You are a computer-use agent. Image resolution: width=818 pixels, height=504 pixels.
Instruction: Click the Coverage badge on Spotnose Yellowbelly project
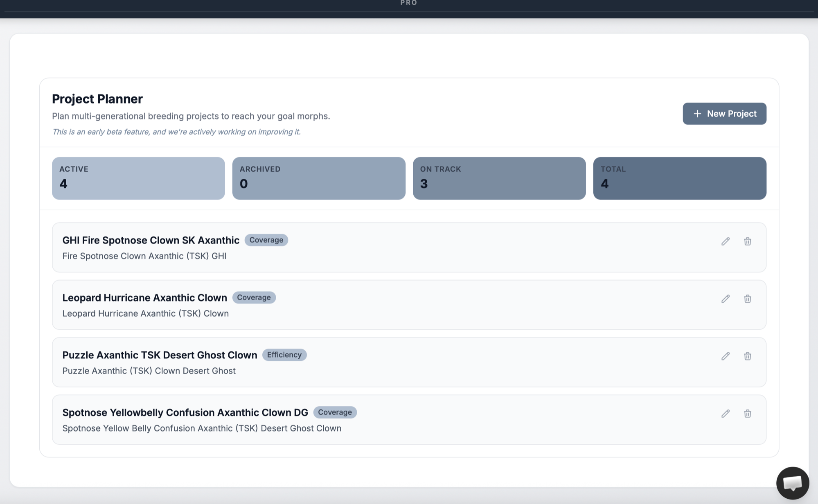(x=335, y=412)
